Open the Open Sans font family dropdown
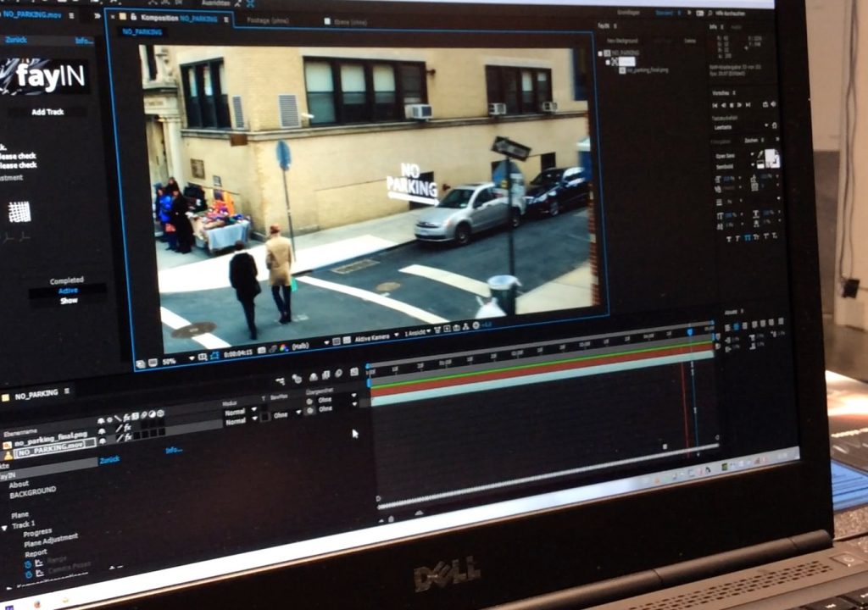 tap(734, 156)
